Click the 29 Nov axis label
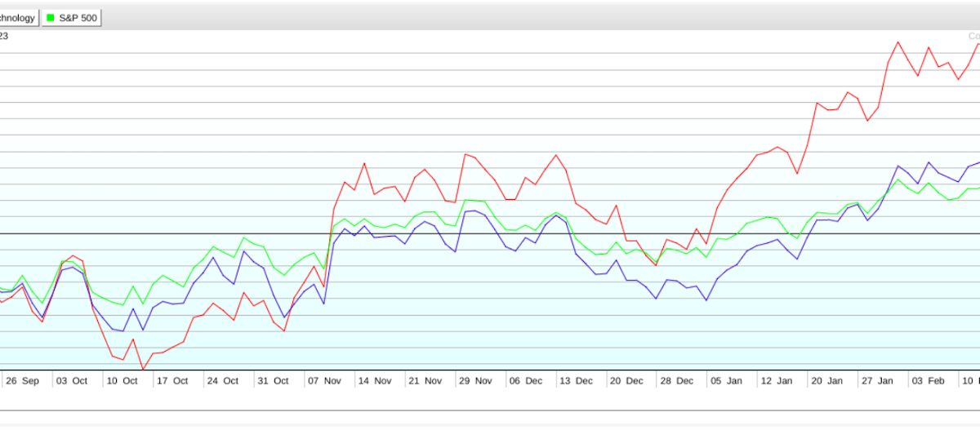The width and height of the screenshot is (980, 430). pos(474,381)
